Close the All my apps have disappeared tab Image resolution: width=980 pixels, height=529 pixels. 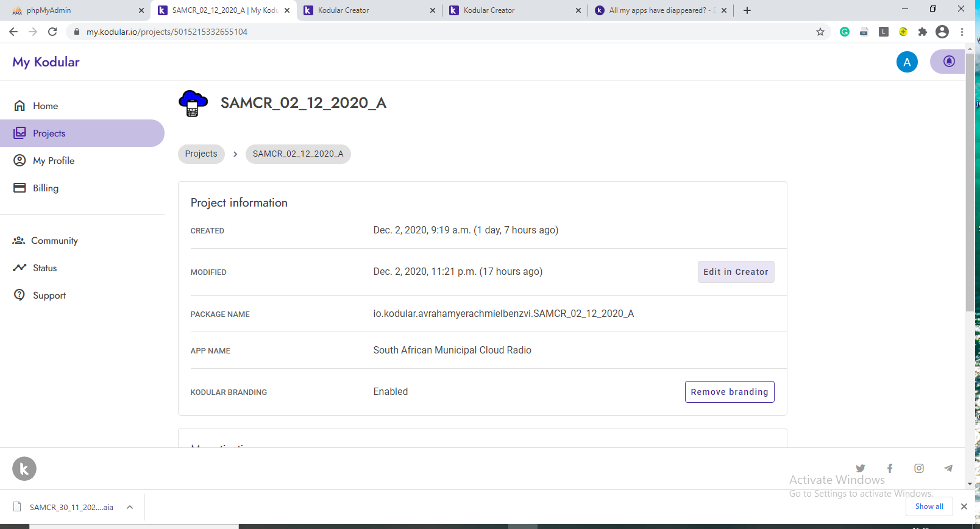tap(724, 10)
